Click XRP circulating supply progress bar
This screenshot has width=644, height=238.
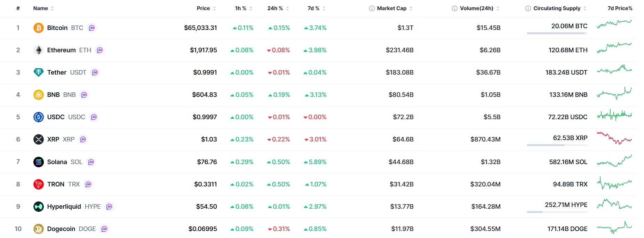557,145
